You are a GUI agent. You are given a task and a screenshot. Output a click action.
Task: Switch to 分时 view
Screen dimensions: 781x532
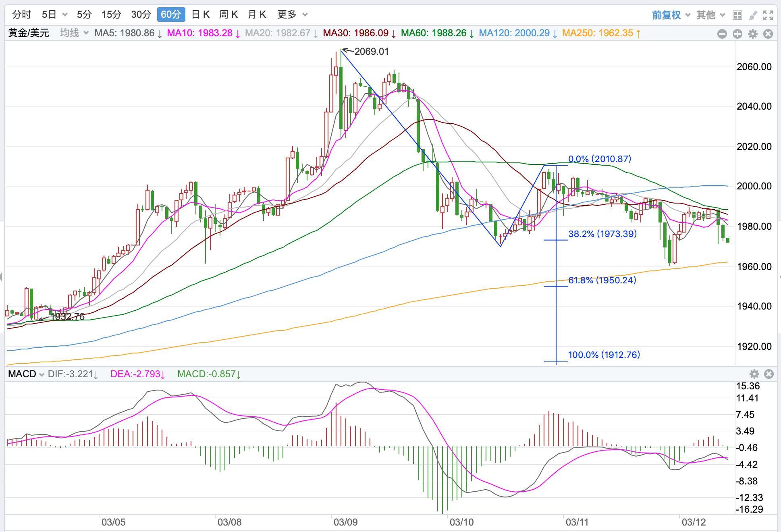[22, 15]
